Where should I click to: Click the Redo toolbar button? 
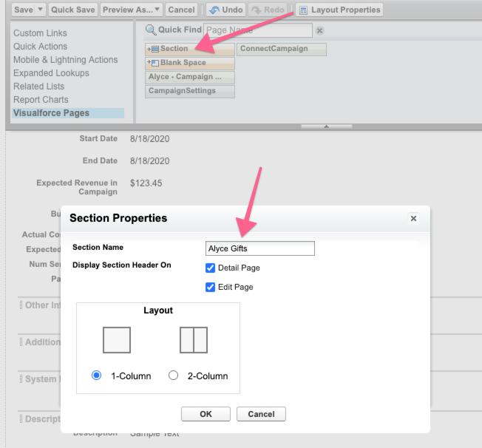point(268,10)
